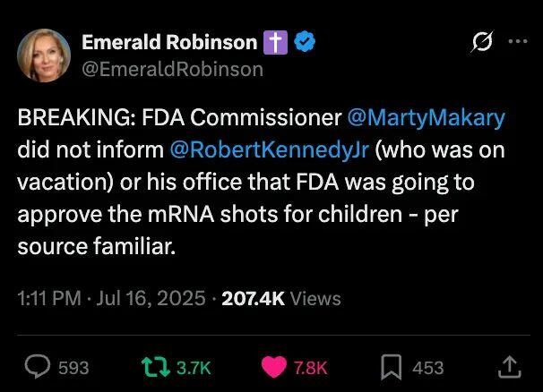
Task: Open the Grok explain post icon
Action: click(482, 41)
